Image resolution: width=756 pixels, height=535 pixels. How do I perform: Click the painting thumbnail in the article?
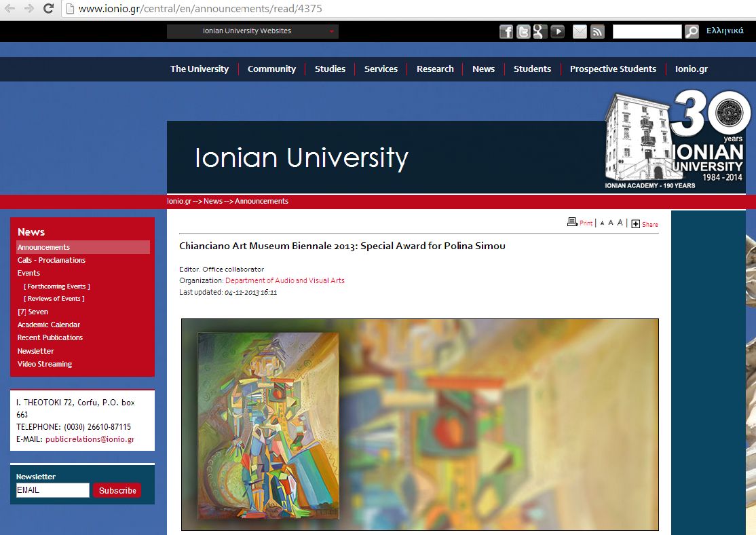(x=268, y=426)
